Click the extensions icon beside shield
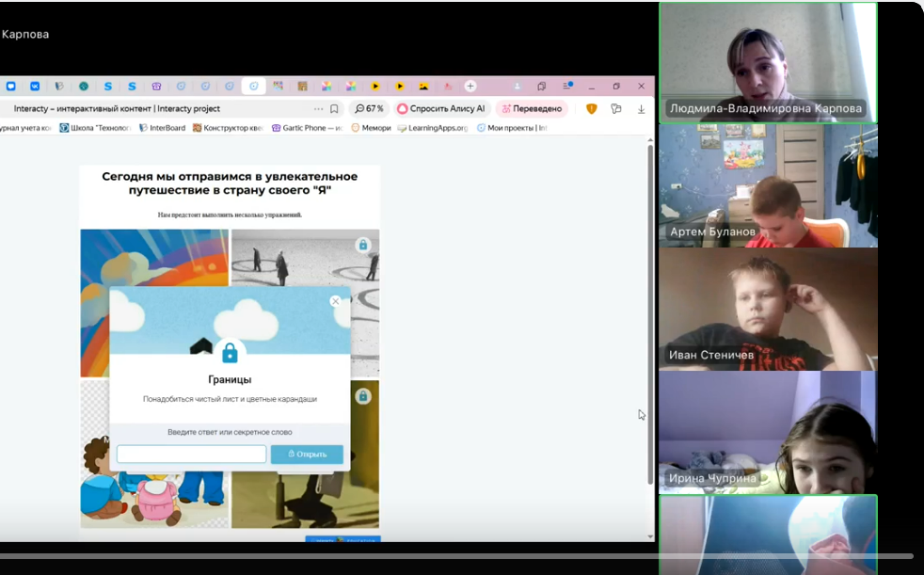This screenshot has height=575, width=924. (616, 109)
